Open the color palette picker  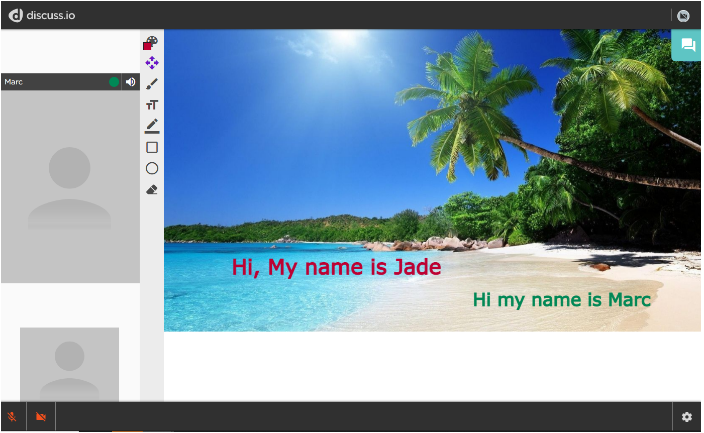[x=151, y=43]
